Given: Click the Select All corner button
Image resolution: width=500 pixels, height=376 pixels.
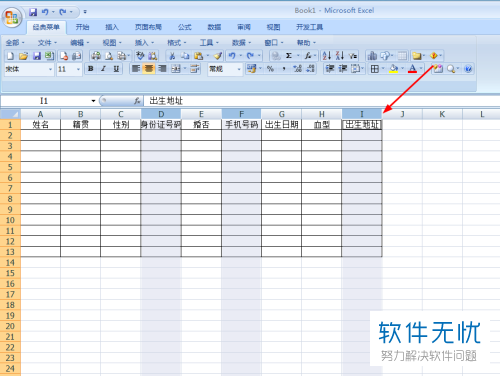Looking at the screenshot, I should click(x=10, y=114).
